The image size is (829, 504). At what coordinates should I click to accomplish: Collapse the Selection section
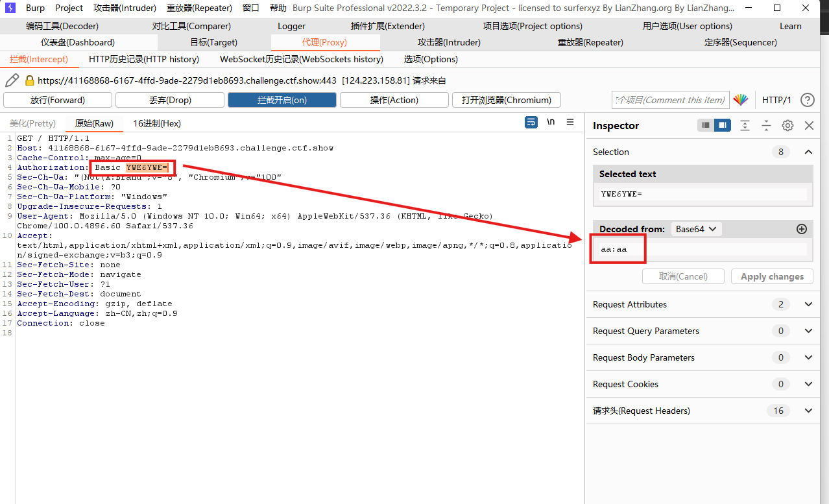pos(808,152)
